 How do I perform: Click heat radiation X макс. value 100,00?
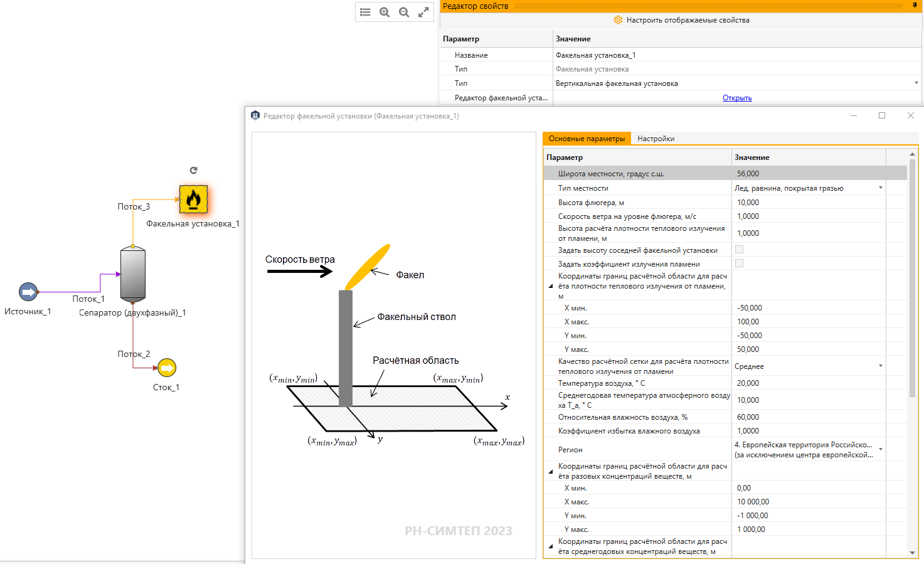[809, 322]
